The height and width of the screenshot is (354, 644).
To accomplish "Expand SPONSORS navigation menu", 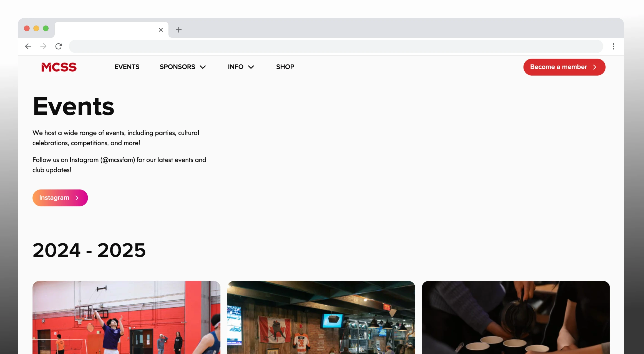I will pos(177,67).
